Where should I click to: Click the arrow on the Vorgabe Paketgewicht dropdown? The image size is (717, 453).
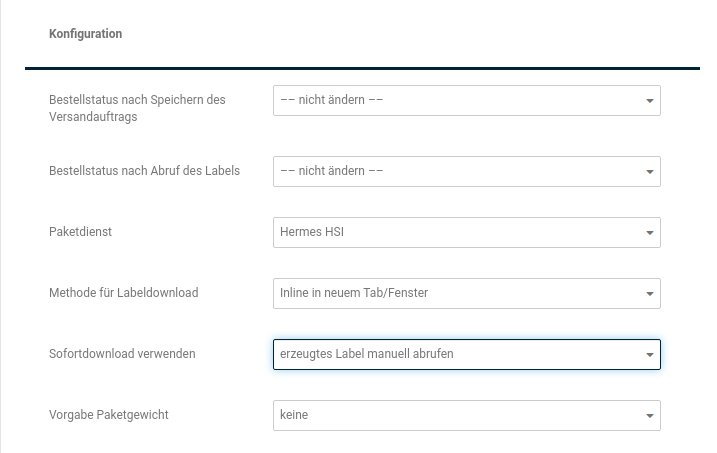click(x=649, y=415)
